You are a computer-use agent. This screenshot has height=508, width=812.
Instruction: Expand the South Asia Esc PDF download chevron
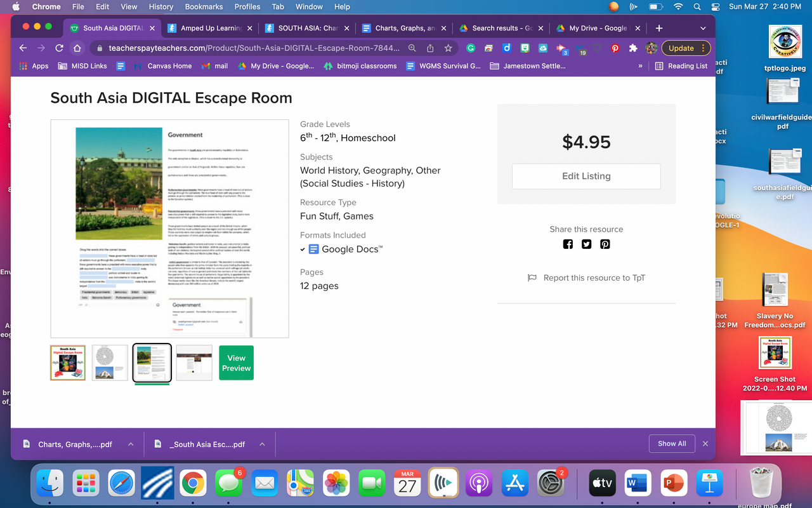tap(262, 444)
